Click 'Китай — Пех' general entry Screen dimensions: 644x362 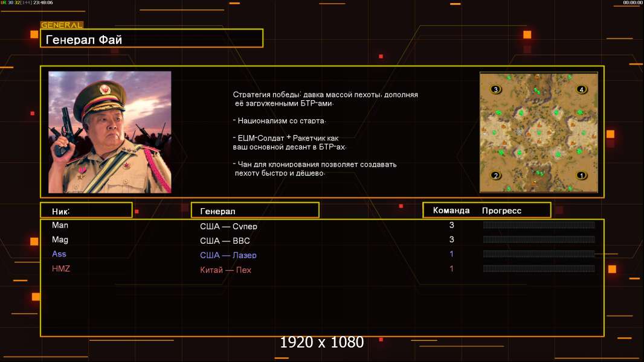click(225, 270)
